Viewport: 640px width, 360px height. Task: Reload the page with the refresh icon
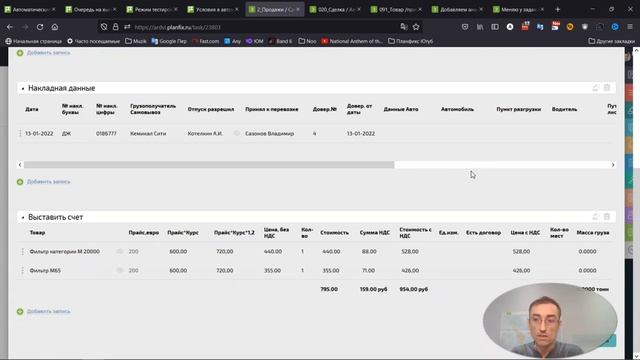pos(40,27)
